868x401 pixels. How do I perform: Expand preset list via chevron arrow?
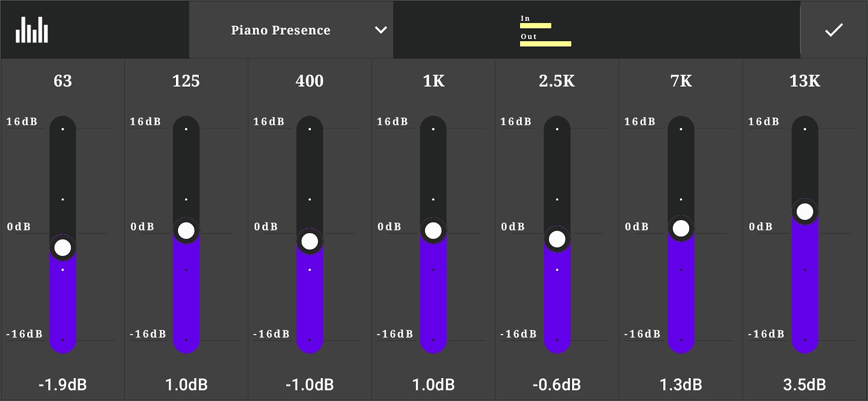tap(381, 30)
